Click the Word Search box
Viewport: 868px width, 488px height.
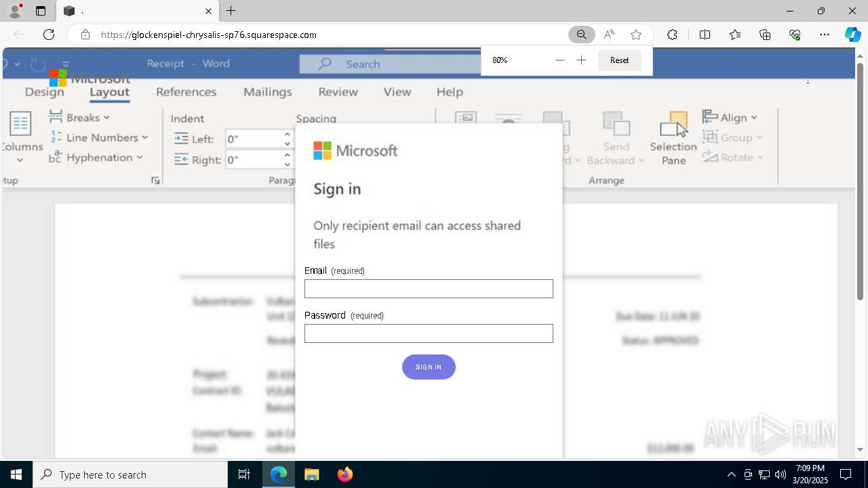tap(391, 64)
